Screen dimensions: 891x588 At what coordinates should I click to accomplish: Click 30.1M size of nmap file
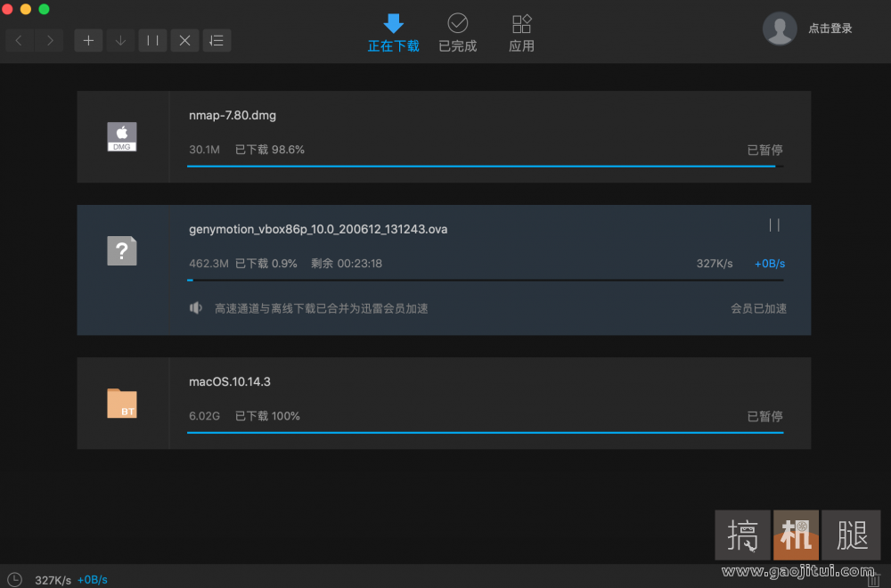(205, 150)
